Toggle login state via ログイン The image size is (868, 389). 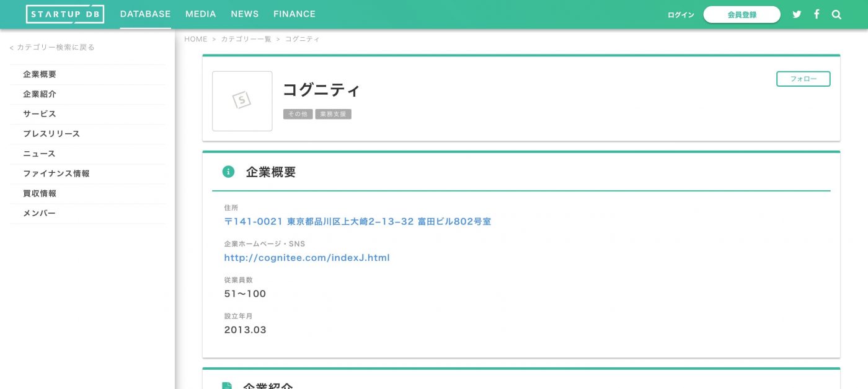[680, 14]
